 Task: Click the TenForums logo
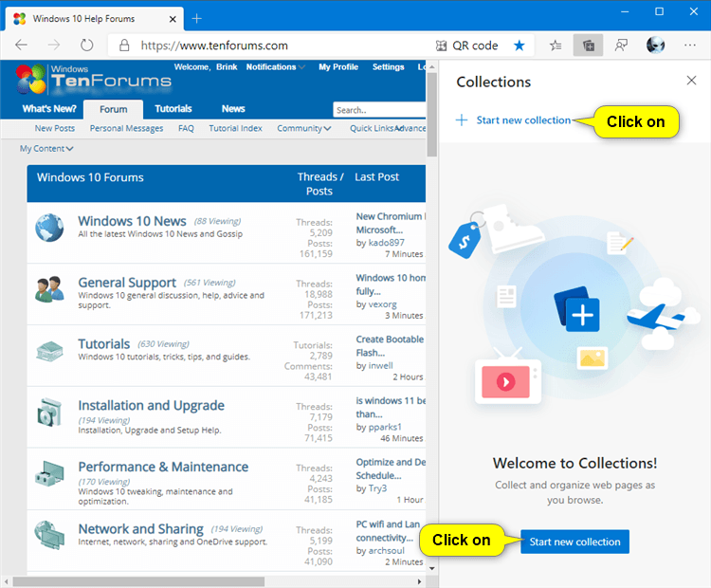click(x=94, y=79)
